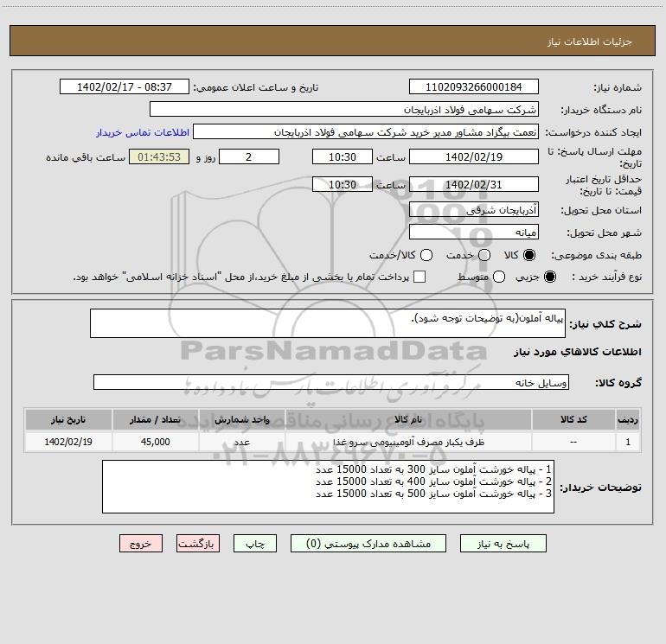
Task: Click the چاپ print button
Action: pos(255,544)
